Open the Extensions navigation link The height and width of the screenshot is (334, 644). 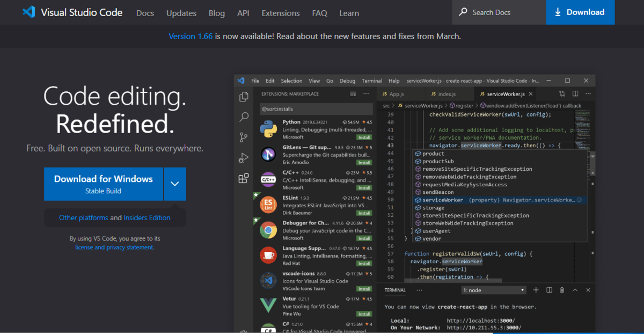(281, 13)
